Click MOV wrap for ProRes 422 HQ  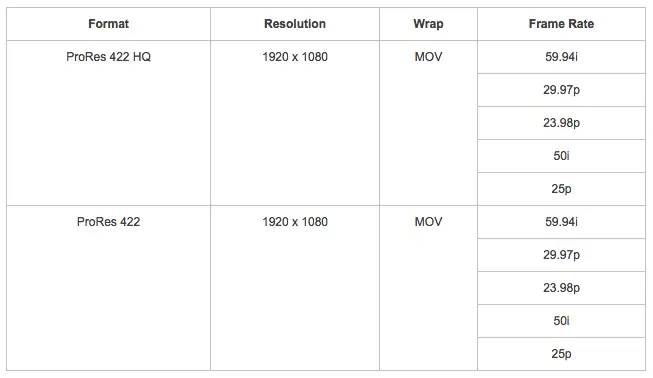coord(428,57)
